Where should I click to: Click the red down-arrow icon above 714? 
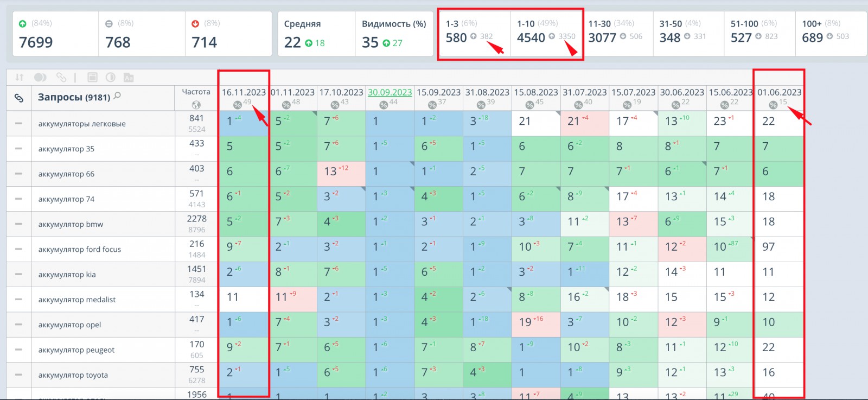195,23
